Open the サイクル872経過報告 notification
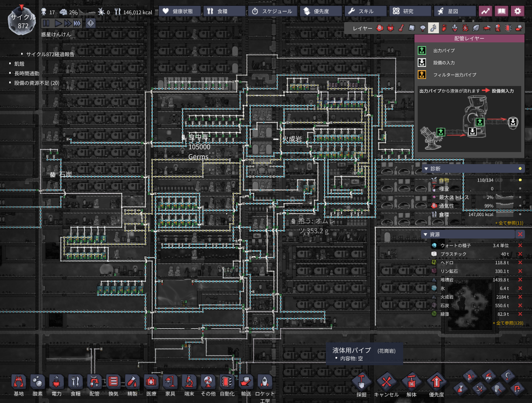This screenshot has height=403, width=532. point(51,54)
